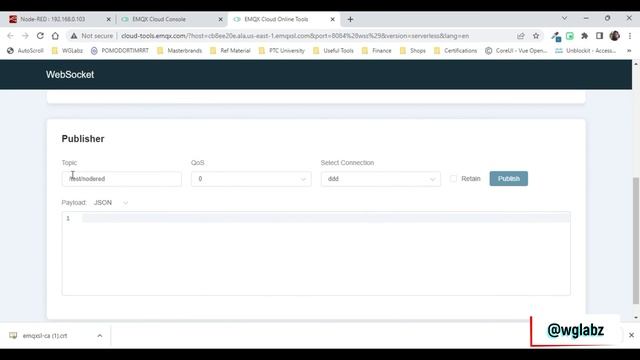
Task: Click the WebSocket header title
Action: (x=70, y=75)
